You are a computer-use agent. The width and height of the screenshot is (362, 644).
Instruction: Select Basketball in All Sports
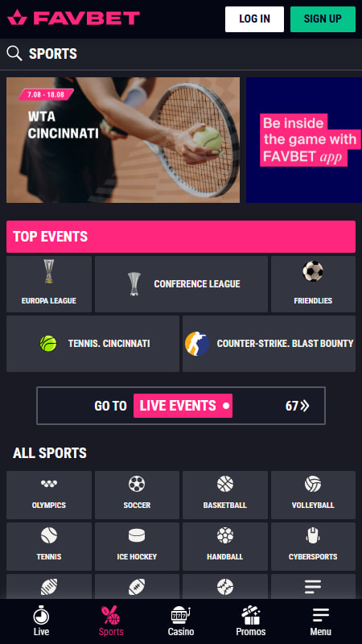tap(225, 495)
